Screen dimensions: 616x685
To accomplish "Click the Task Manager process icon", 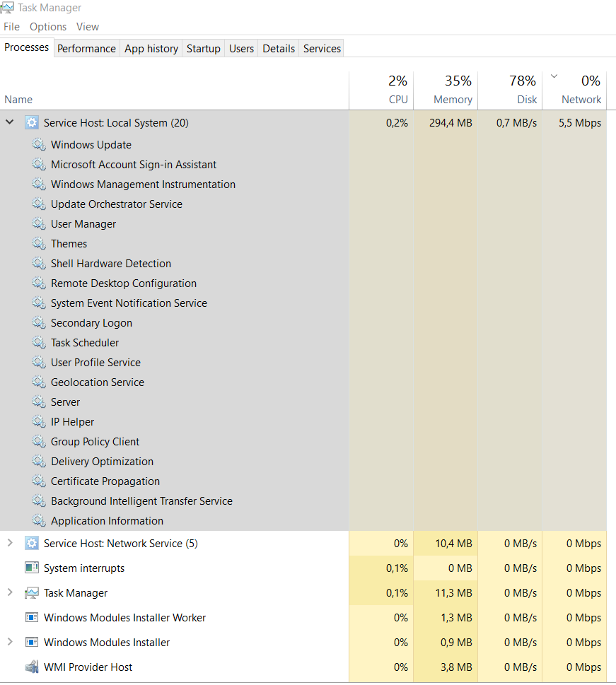I will tap(32, 593).
